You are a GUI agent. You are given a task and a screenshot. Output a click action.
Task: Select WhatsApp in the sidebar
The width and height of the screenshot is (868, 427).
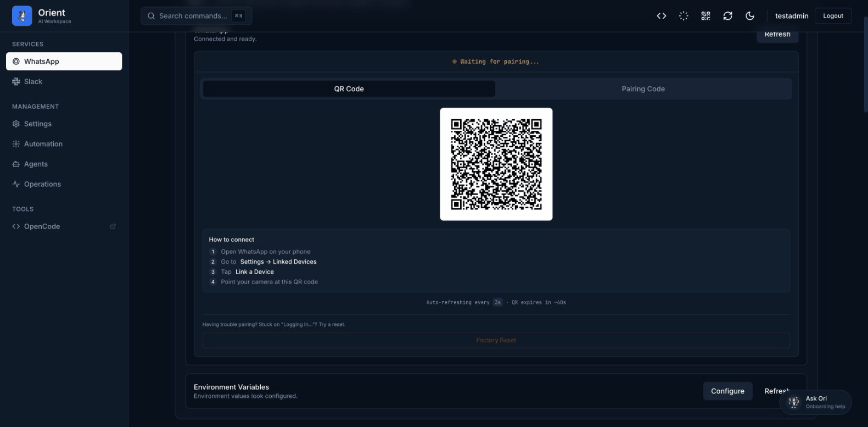(x=64, y=62)
